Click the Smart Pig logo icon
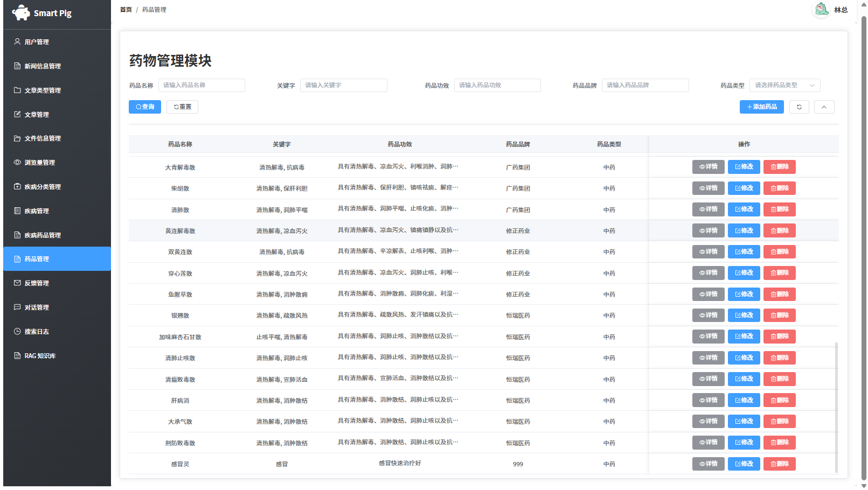 [x=21, y=13]
